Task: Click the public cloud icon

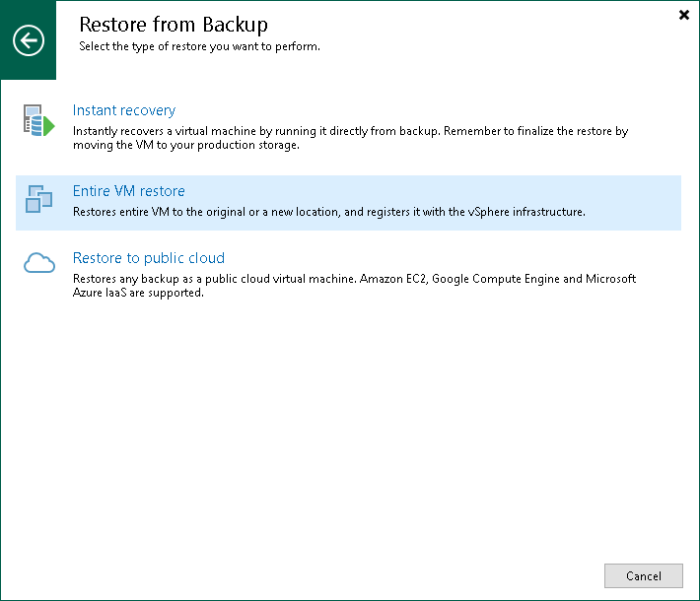Action: [38, 263]
